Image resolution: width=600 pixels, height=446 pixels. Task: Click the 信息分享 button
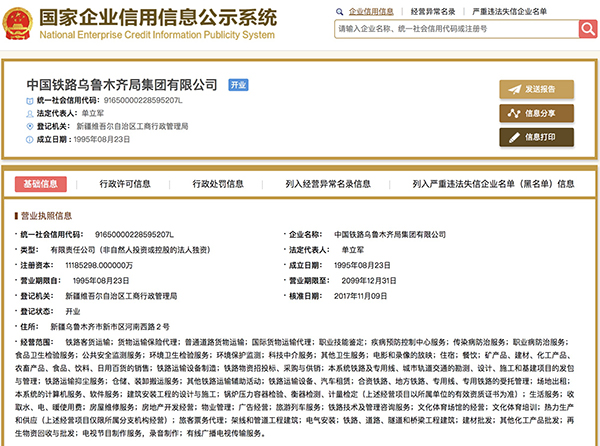tap(536, 113)
